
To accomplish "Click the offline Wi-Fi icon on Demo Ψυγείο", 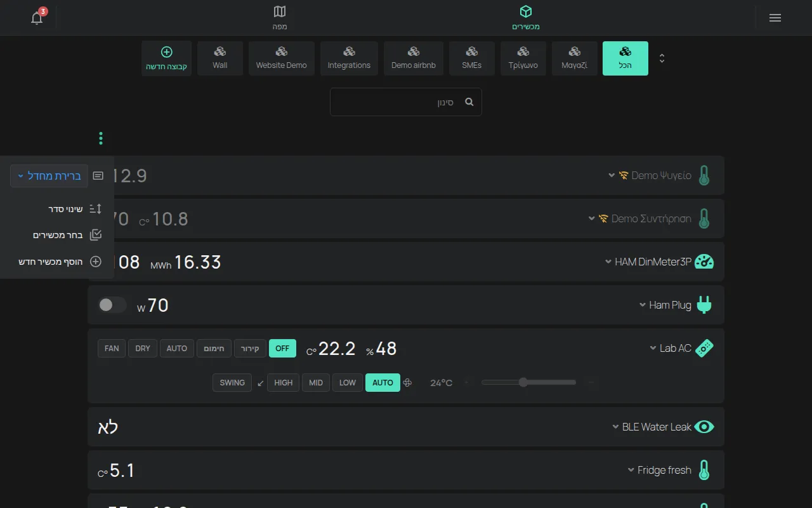I will coord(624,175).
